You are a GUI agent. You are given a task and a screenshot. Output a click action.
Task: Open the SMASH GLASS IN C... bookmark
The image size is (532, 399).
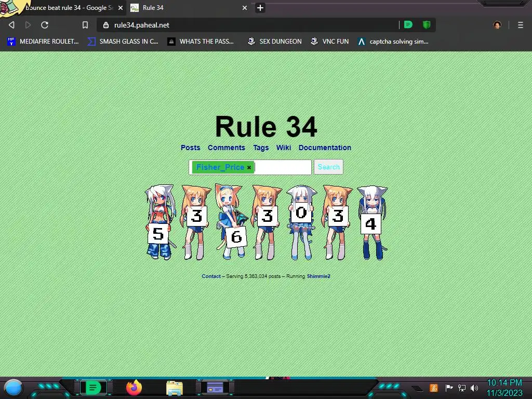point(123,42)
